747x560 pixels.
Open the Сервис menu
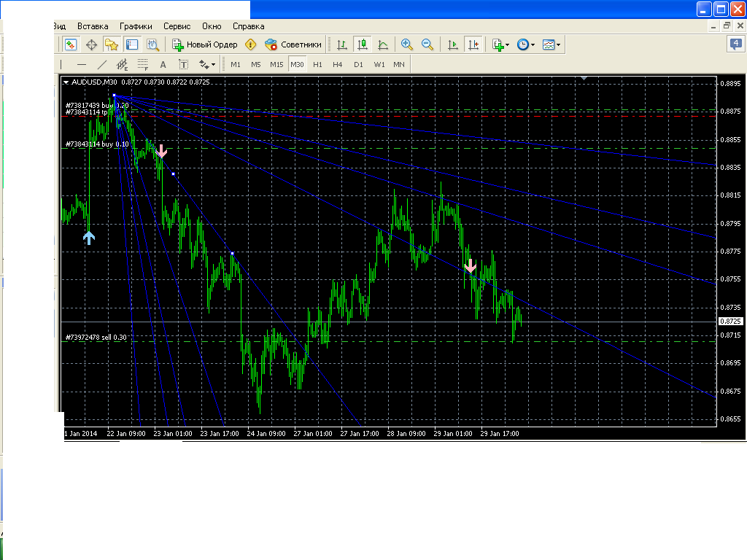tap(178, 26)
